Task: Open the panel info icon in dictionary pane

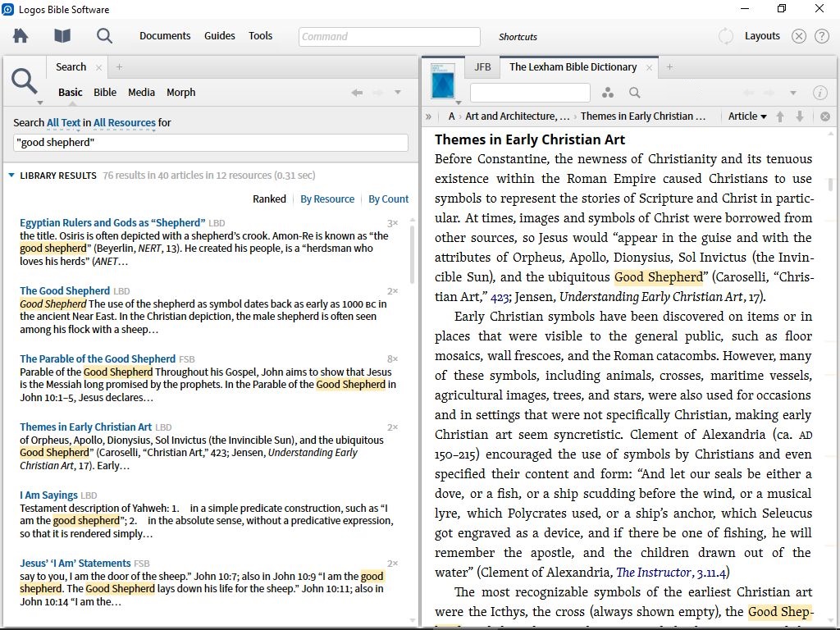Action: 820,93
